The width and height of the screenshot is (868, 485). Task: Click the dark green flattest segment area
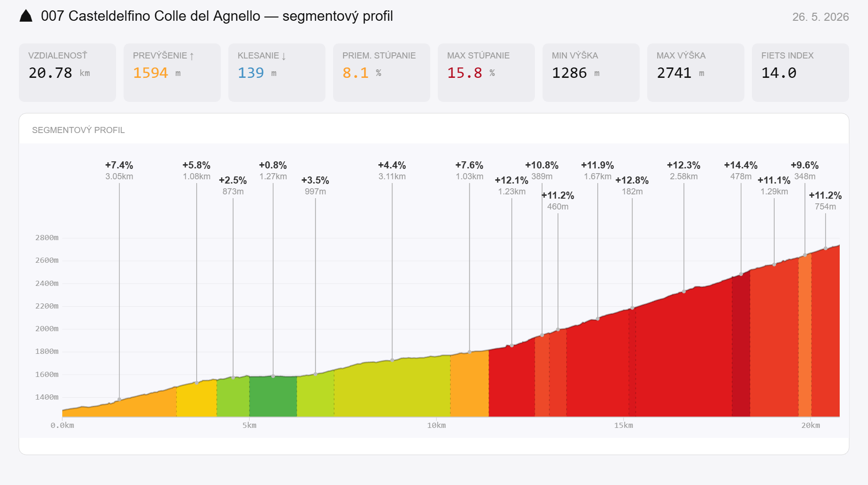point(273,396)
